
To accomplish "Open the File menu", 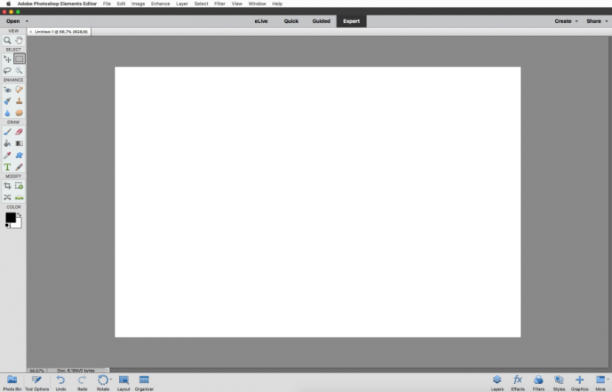I will point(107,4).
